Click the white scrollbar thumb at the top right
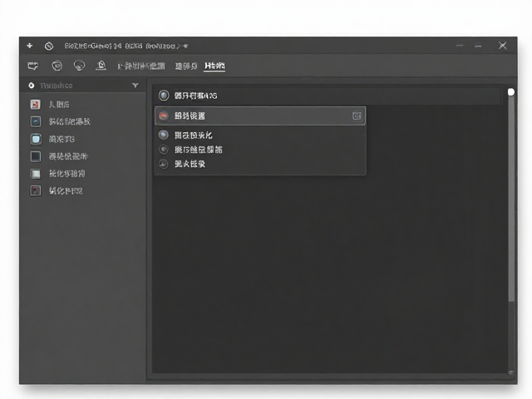532x399 pixels. click(511, 92)
